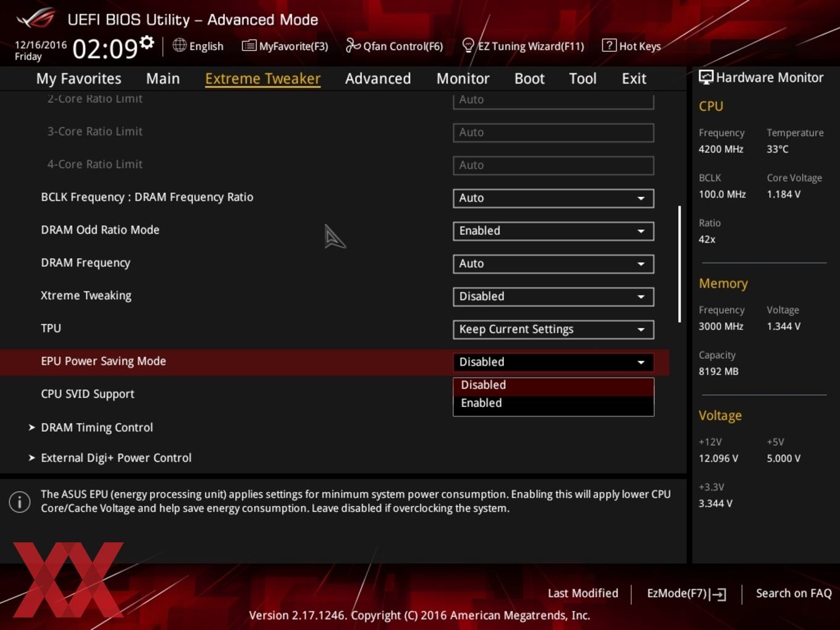Click the MyFavorite list icon

[x=249, y=46]
